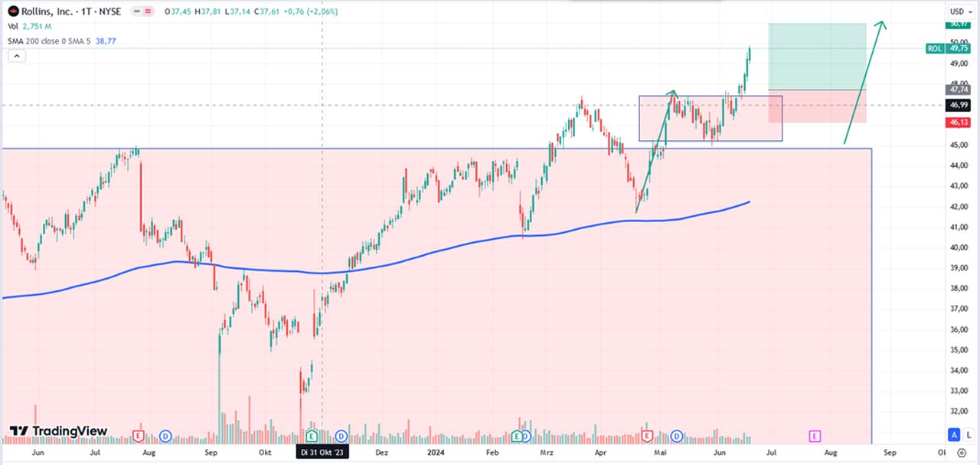
Task: Click the Apr label on the time axis
Action: (601, 453)
